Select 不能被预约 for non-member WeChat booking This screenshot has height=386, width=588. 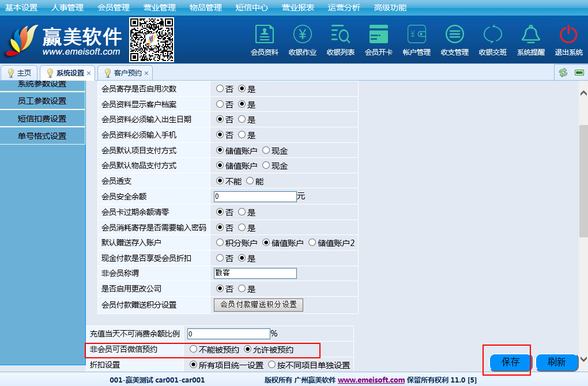point(193,349)
